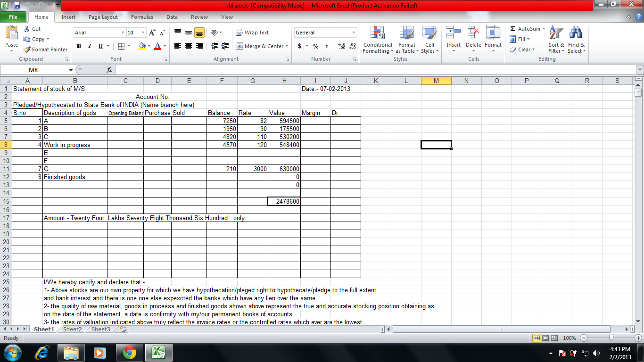Apply the Borders button
This screenshot has width=644, height=362.
pyautogui.click(x=121, y=46)
